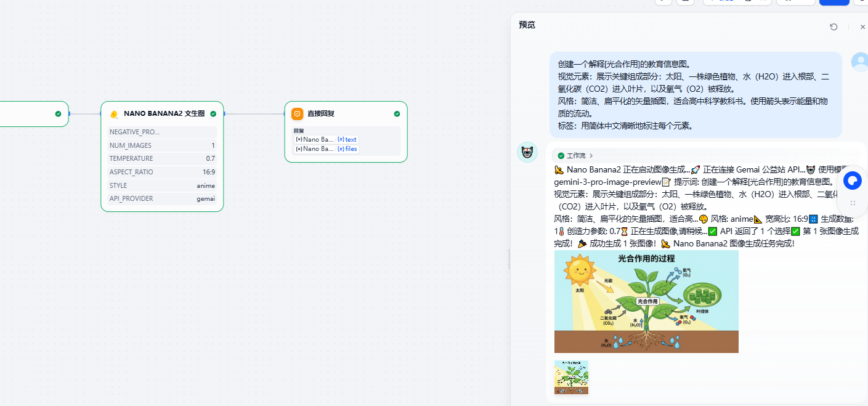Click the style value anime
Image resolution: width=868 pixels, height=406 pixels.
point(206,185)
